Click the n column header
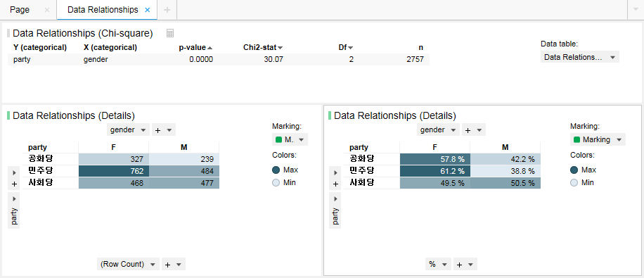644x278 pixels. pos(420,47)
